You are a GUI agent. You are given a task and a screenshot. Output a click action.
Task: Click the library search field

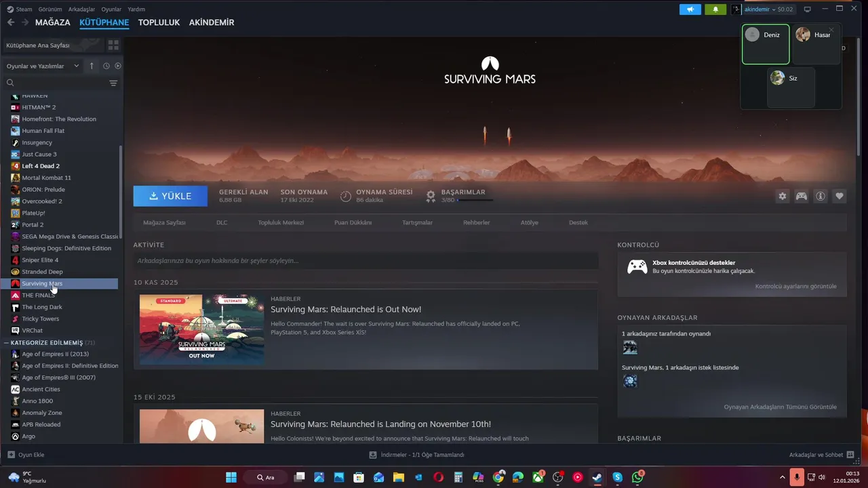(56, 83)
